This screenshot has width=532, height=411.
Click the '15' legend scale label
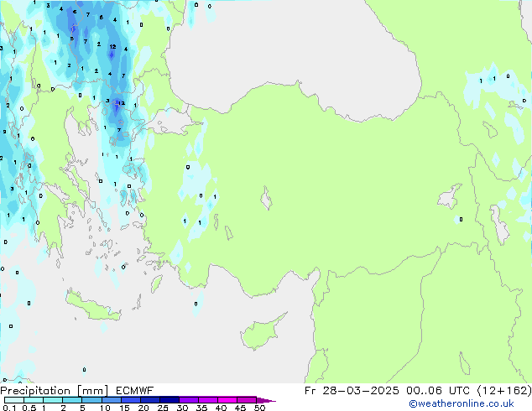pyautogui.click(x=124, y=408)
